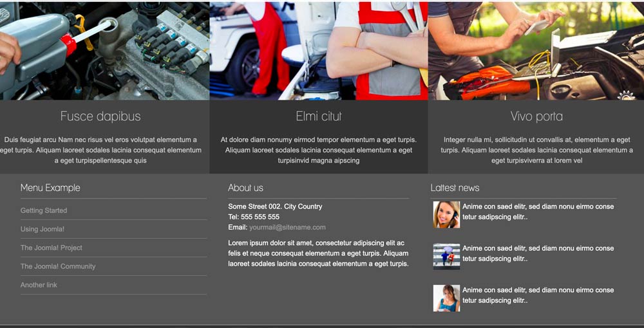
Task: Click the yourmail@sitename.com email link
Action: [287, 227]
